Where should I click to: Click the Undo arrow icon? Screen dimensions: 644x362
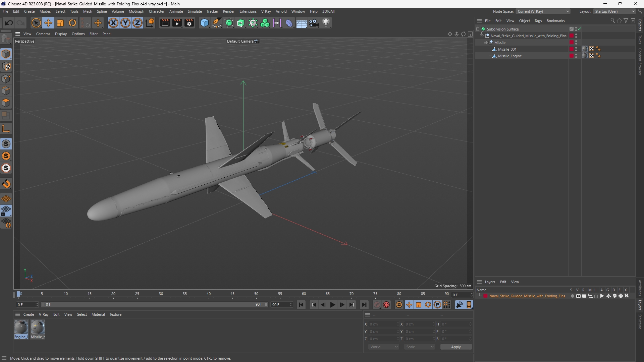click(x=9, y=23)
